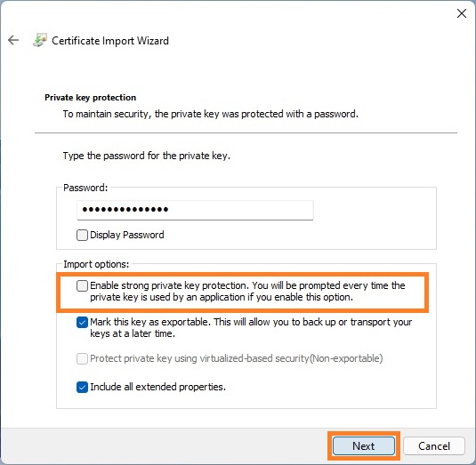This screenshot has height=465, width=476.
Task: Click the 'Certificate Import Wizard' title text
Action: point(110,41)
